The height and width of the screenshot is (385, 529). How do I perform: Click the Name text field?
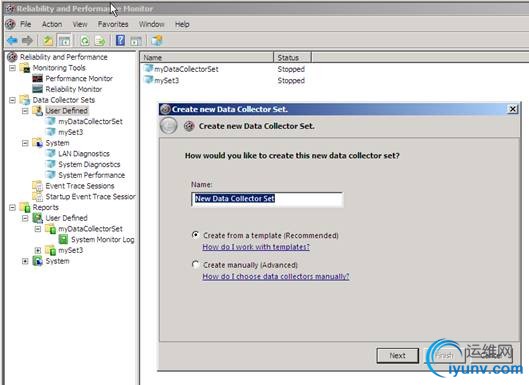click(x=267, y=199)
